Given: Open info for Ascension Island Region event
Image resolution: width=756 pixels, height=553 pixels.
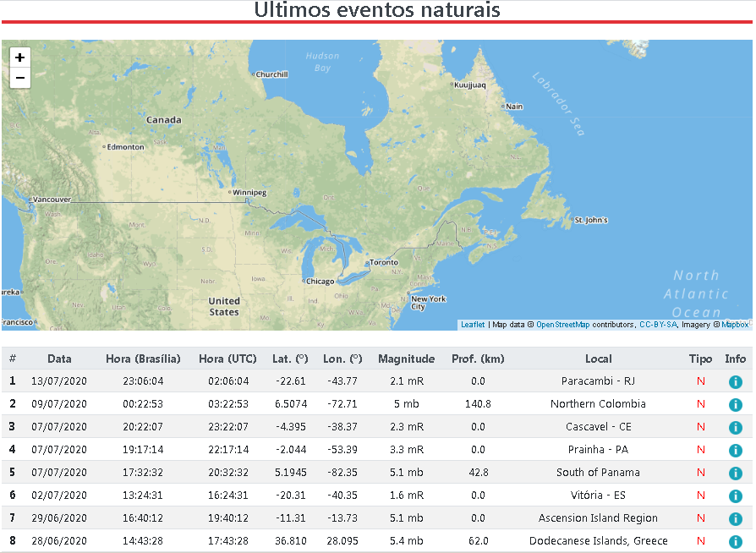Looking at the screenshot, I should pyautogui.click(x=735, y=518).
